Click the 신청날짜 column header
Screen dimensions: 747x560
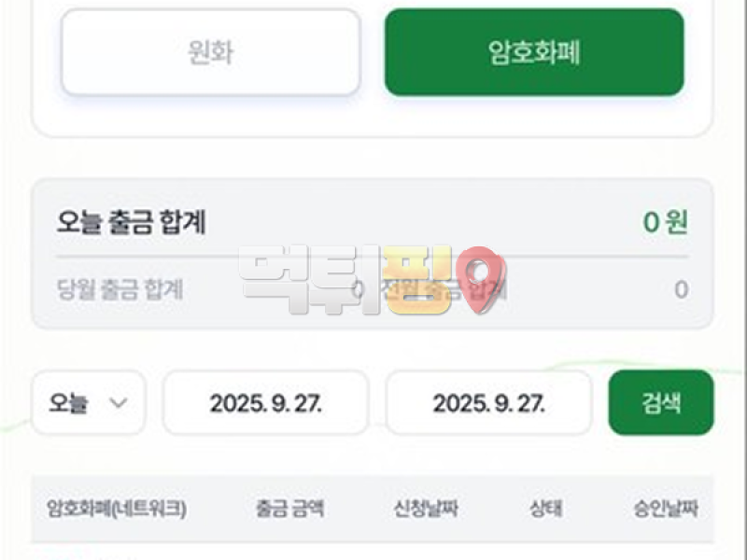pos(426,509)
